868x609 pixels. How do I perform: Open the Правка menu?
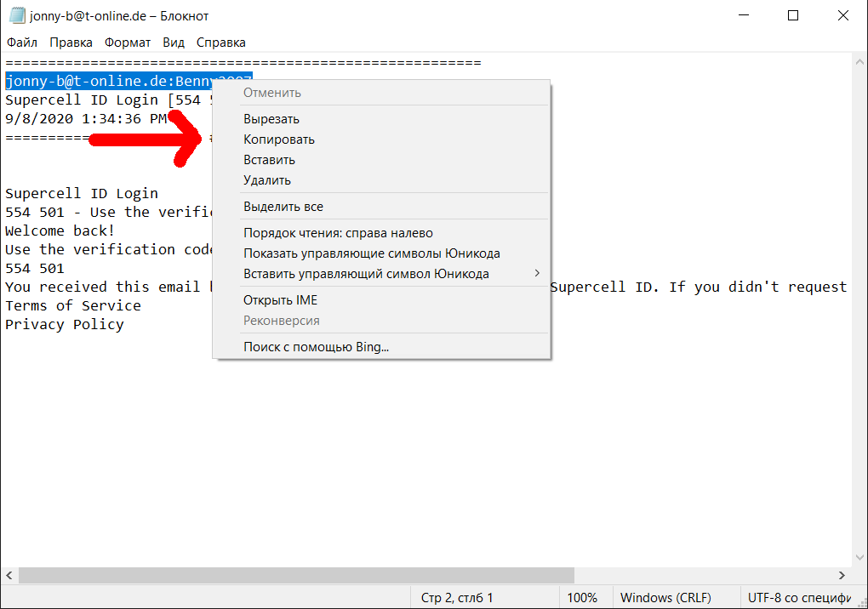point(71,43)
